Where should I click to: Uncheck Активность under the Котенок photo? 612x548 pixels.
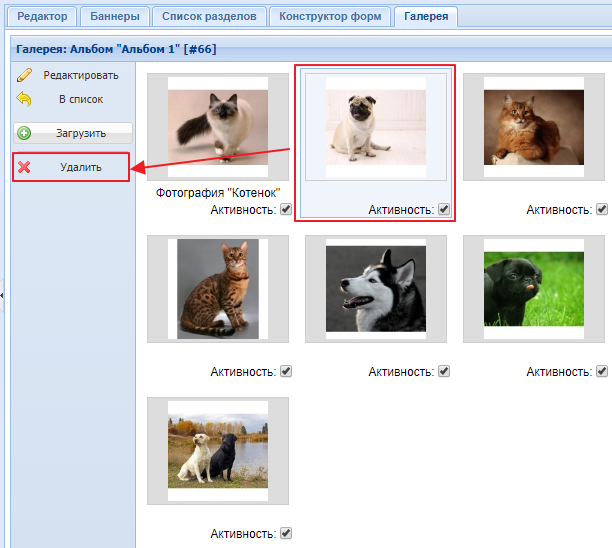(x=286, y=209)
